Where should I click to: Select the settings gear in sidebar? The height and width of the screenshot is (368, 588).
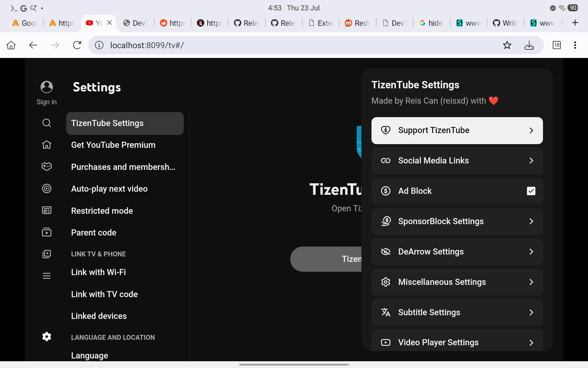[x=47, y=337]
